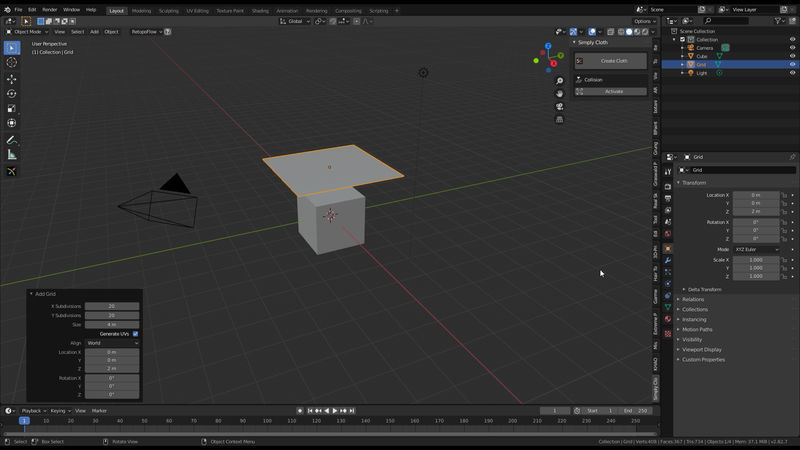800x450 pixels.
Task: Select the Cursor tool in the toolbar
Action: click(12, 62)
